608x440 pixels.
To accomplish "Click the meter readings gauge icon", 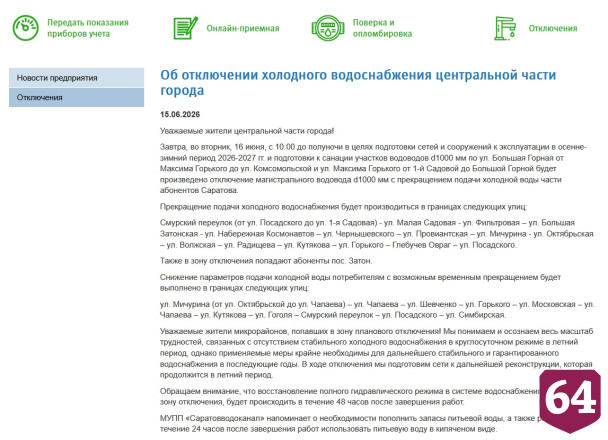I will coord(26,28).
